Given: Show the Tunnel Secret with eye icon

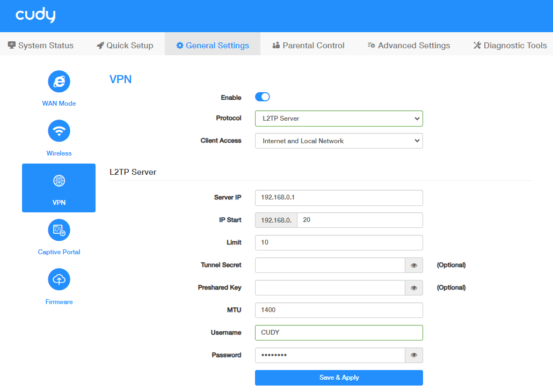Looking at the screenshot, I should coord(414,265).
